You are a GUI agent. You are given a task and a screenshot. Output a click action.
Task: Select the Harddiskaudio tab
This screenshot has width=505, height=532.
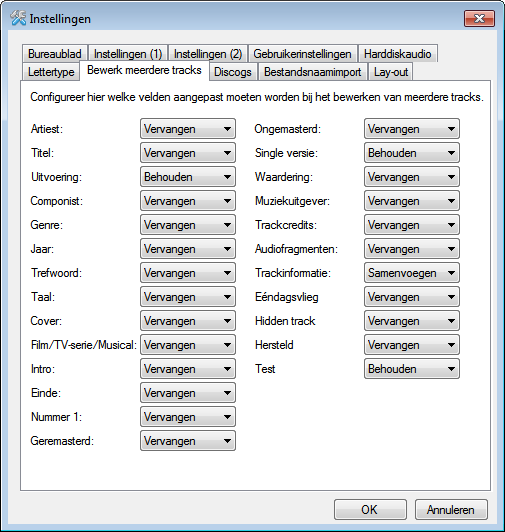coord(398,54)
